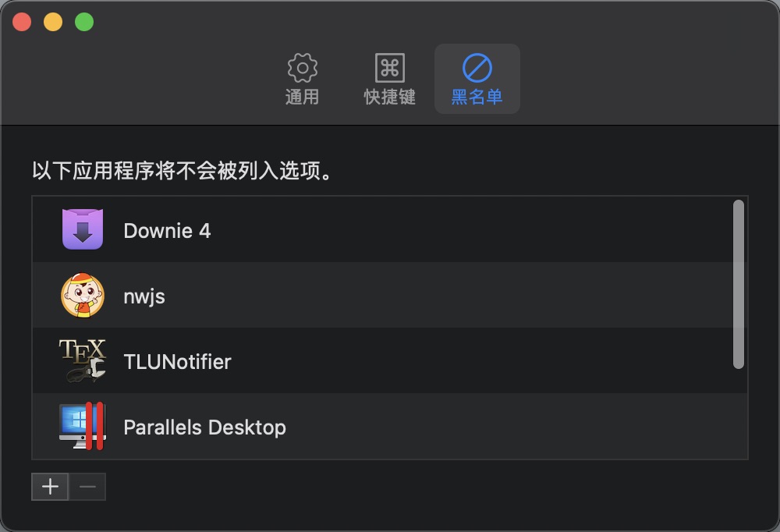Click the TLUNotifier TeX icon
The height and width of the screenshot is (532, 780).
click(83, 360)
